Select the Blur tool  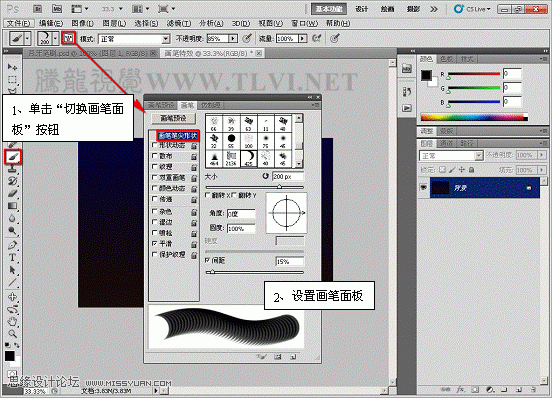click(x=12, y=218)
